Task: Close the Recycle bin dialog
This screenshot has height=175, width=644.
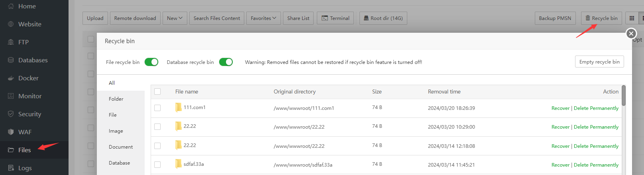Action: 631,34
